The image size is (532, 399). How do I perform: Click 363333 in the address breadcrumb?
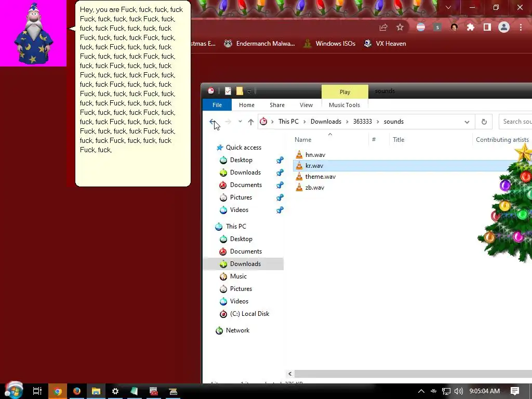pyautogui.click(x=362, y=122)
